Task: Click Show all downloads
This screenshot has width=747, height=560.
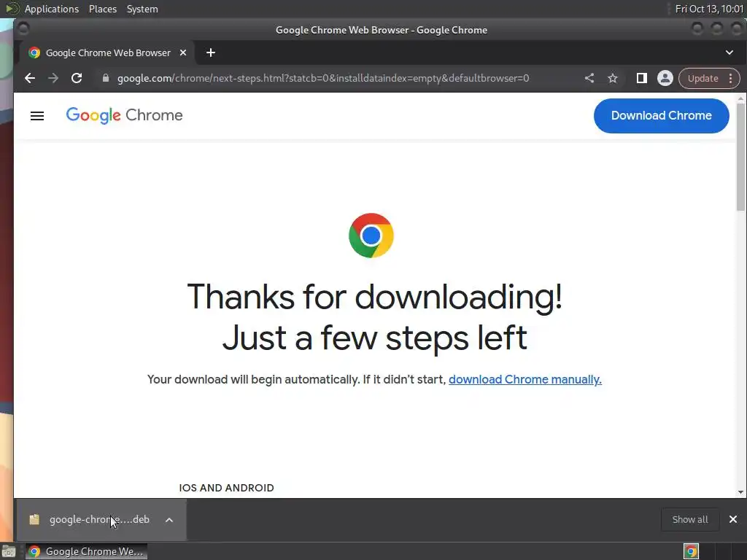Action: (690, 519)
